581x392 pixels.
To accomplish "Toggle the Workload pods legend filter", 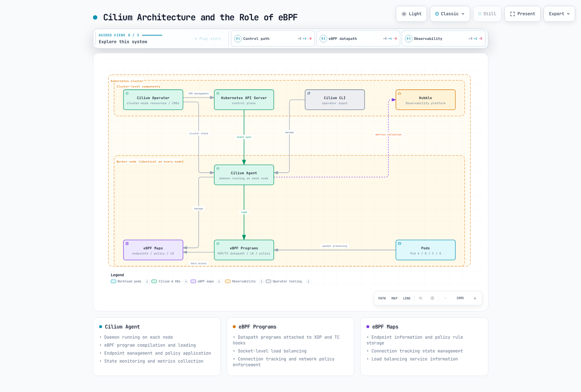I will point(130,281).
